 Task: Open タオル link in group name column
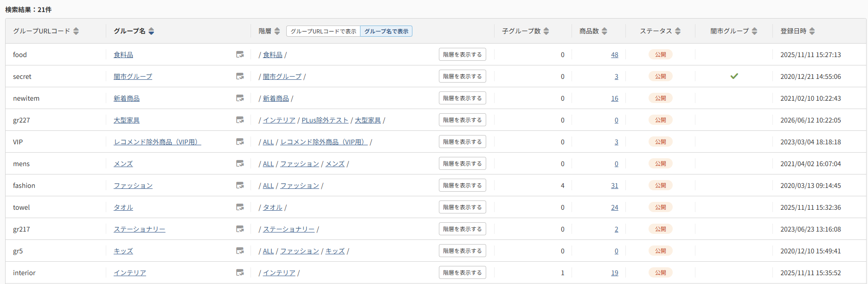(x=123, y=207)
